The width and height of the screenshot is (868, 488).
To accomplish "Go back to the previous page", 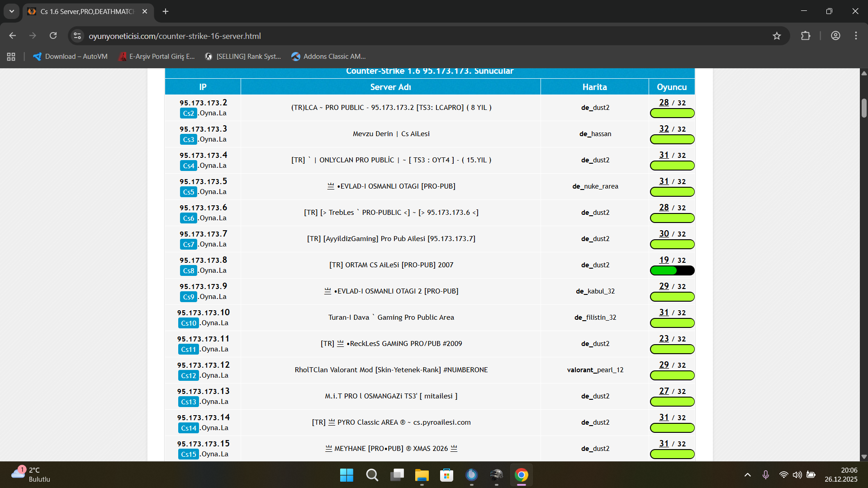I will click(13, 36).
